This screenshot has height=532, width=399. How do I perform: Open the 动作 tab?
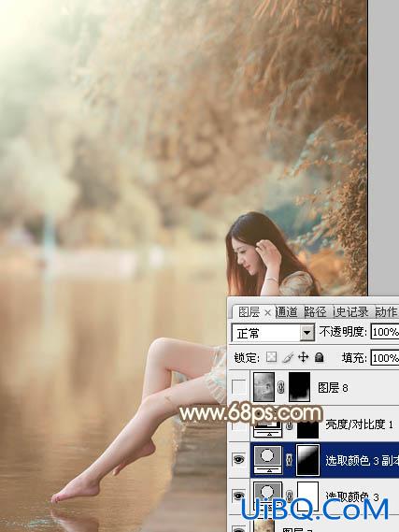[386, 311]
